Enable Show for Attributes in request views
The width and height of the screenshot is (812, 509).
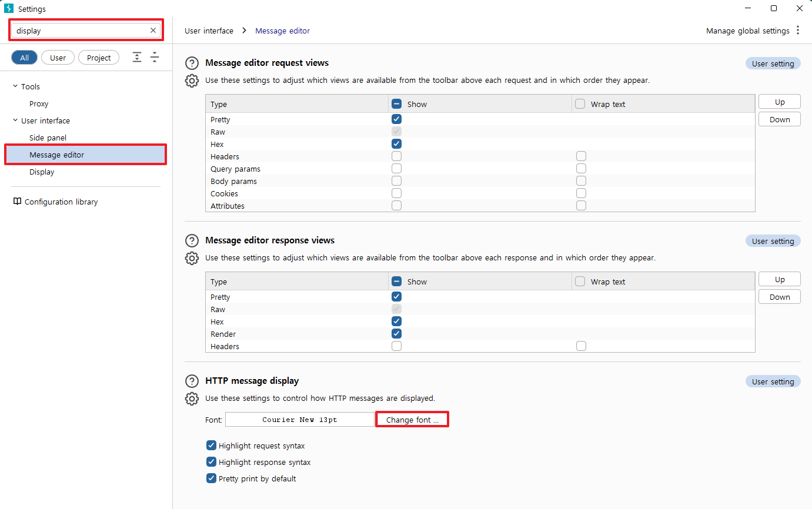pyautogui.click(x=397, y=206)
